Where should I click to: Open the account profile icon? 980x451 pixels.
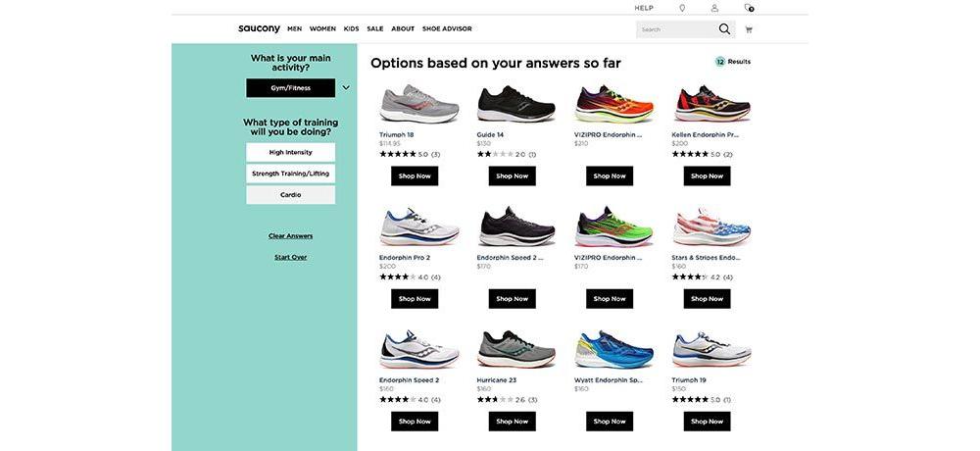pyautogui.click(x=714, y=8)
